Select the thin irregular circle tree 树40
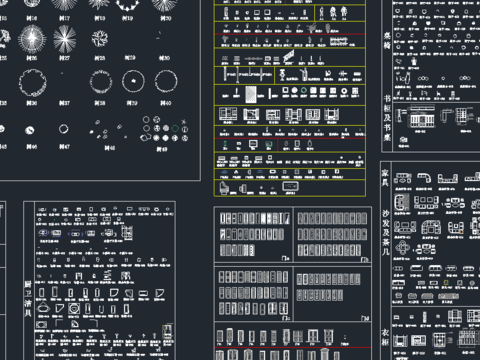The height and width of the screenshot is (360, 480). click(166, 81)
